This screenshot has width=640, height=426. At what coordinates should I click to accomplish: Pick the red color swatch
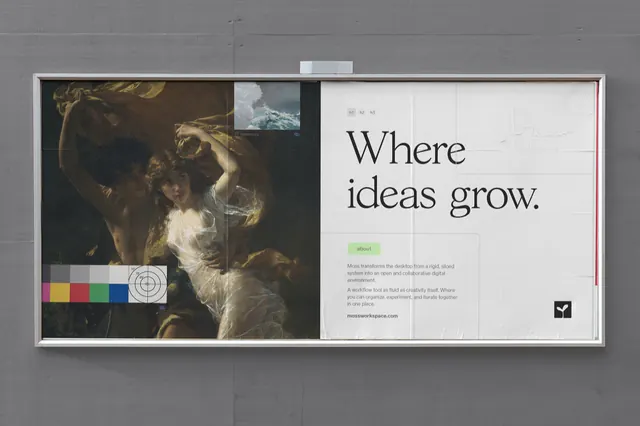tap(80, 293)
